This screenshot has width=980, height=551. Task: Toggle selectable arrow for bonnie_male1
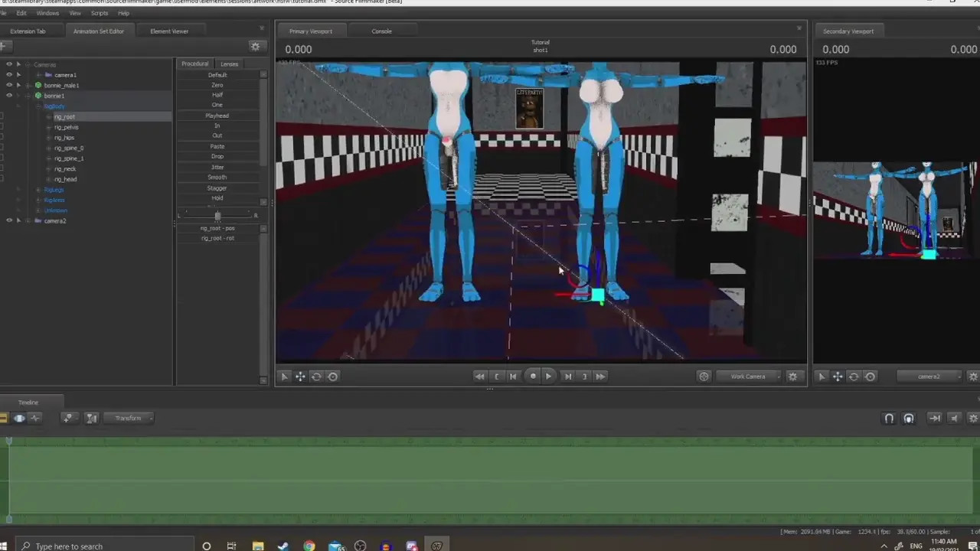pos(18,85)
